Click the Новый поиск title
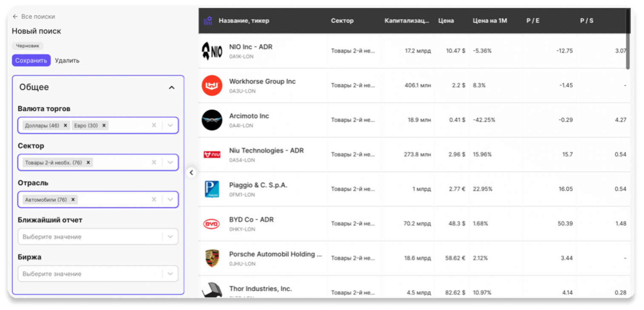Screen dimensions: 644x310 (x=36, y=31)
